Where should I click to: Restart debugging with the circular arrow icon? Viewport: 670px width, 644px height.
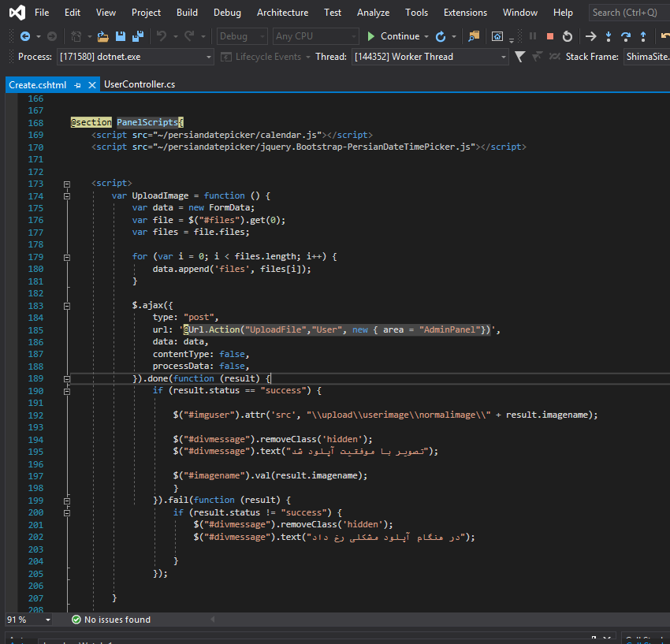[x=568, y=36]
